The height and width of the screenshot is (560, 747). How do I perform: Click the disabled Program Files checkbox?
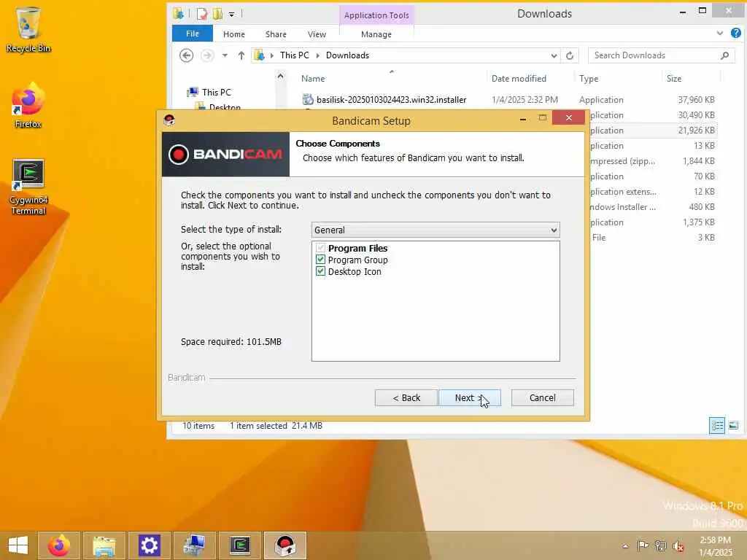pyautogui.click(x=320, y=248)
